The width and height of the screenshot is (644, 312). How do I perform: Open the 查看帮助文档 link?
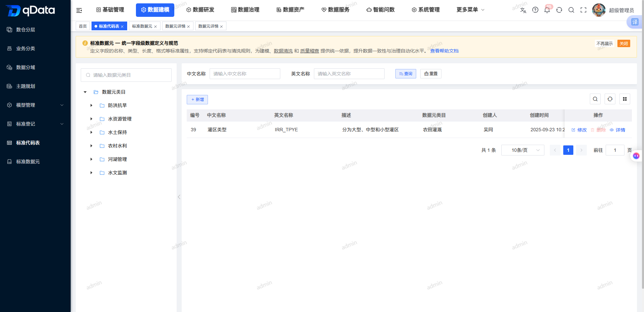pyautogui.click(x=444, y=51)
